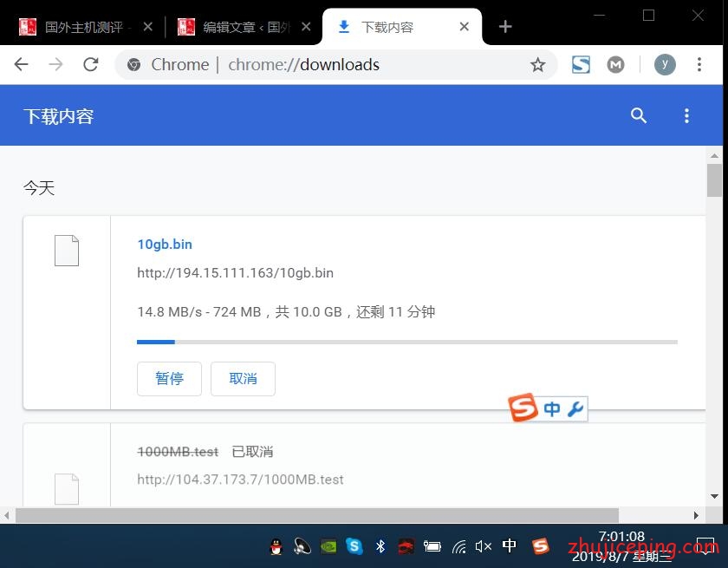Click the 已取消 status label
728x568 pixels.
(x=252, y=452)
